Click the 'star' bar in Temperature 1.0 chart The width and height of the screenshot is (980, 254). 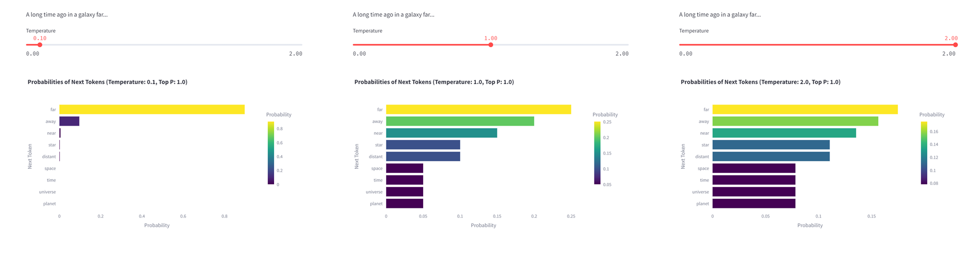point(423,144)
